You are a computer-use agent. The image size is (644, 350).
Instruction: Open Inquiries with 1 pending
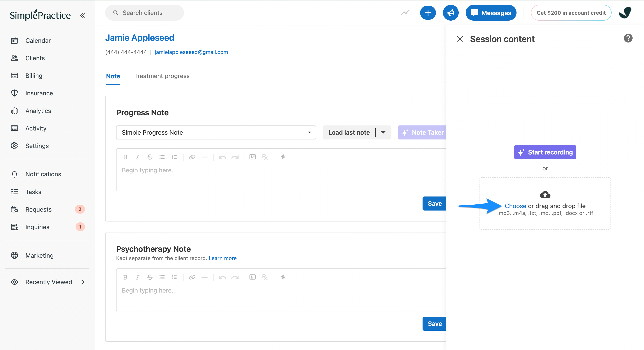tap(48, 227)
